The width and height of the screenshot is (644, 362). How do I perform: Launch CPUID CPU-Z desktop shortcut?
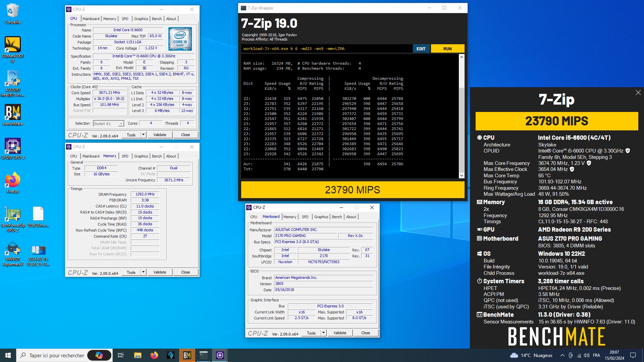click(x=12, y=149)
